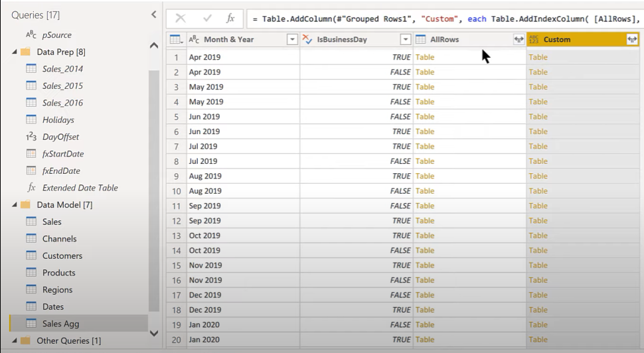Open the DayOffset parameter query
Screen dimensions: 644x353
tap(60, 137)
